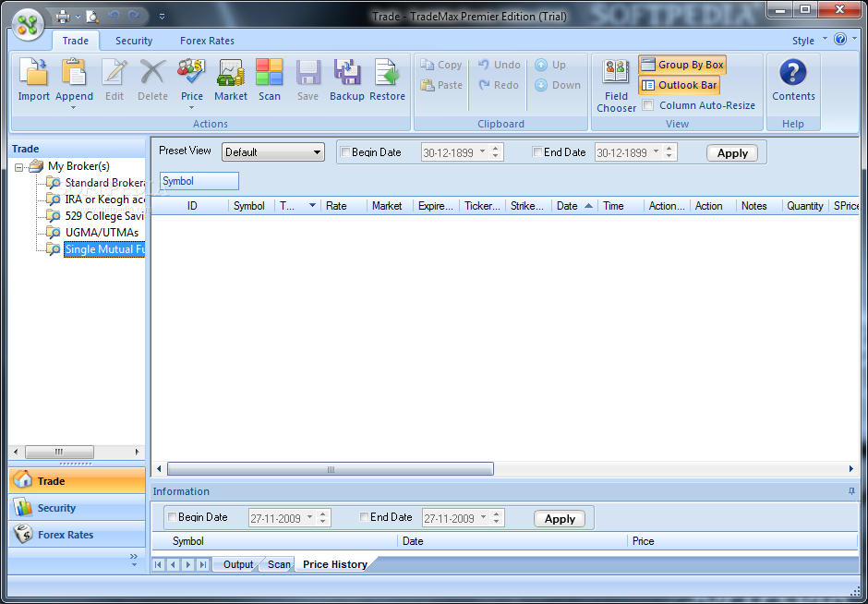
Task: Click the Import icon in Actions
Action: tap(33, 72)
